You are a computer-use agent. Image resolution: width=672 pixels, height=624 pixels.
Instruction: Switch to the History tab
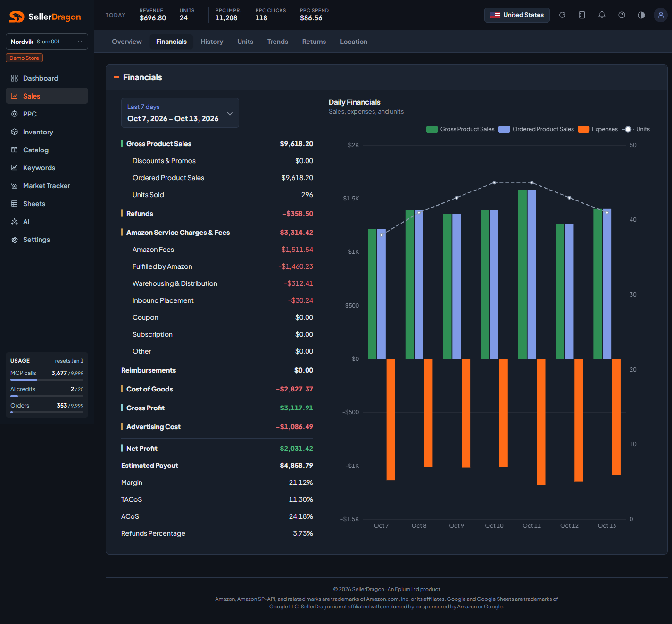(x=212, y=42)
